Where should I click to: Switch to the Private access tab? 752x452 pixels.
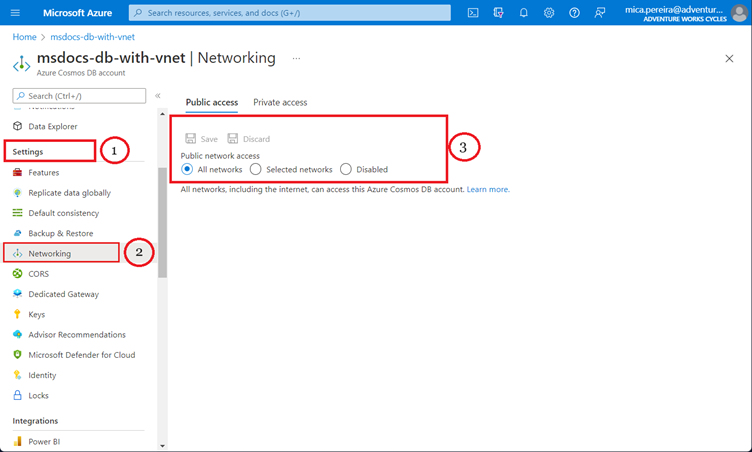(x=280, y=103)
